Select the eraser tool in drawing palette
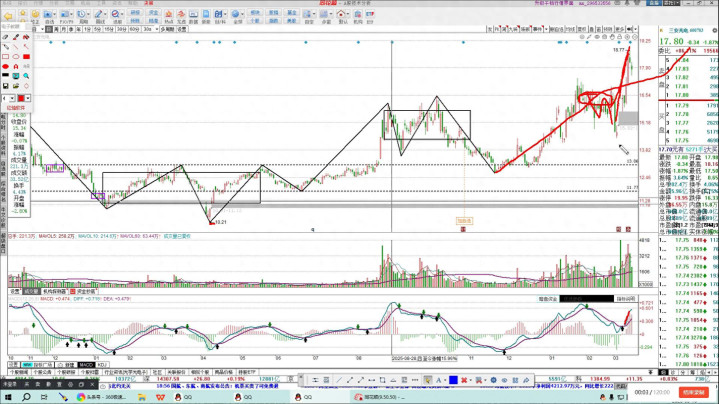 tap(5, 37)
